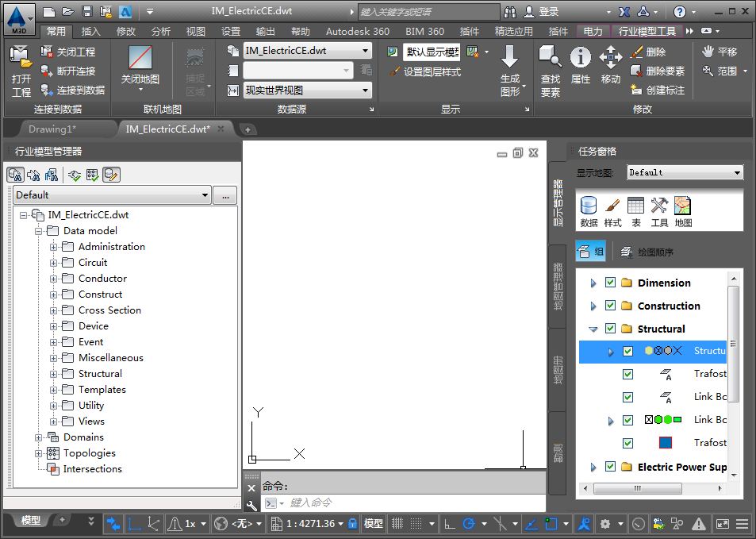This screenshot has width=756, height=539.
Task: Click the Delete eraser icon
Action: [637, 52]
